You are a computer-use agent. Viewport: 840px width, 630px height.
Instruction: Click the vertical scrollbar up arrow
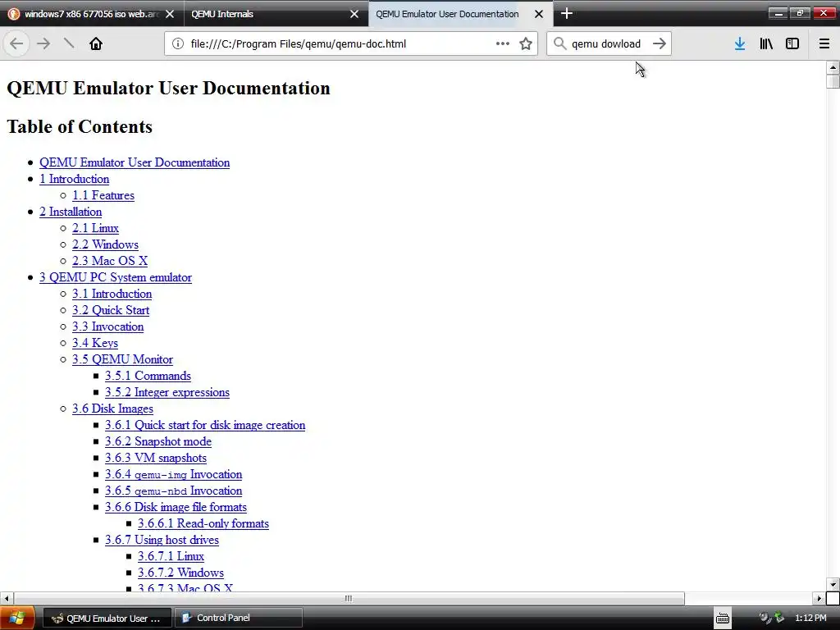click(833, 67)
